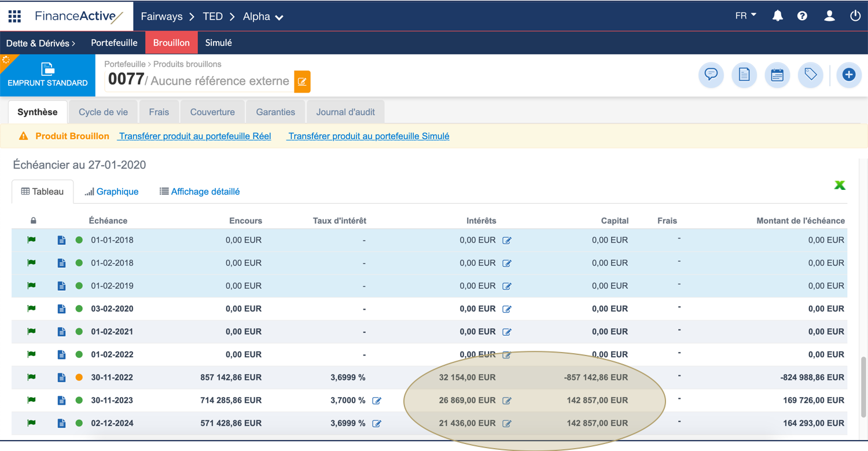Click Transférer produit au portefeuille Réel link
The width and height of the screenshot is (868, 451).
194,136
